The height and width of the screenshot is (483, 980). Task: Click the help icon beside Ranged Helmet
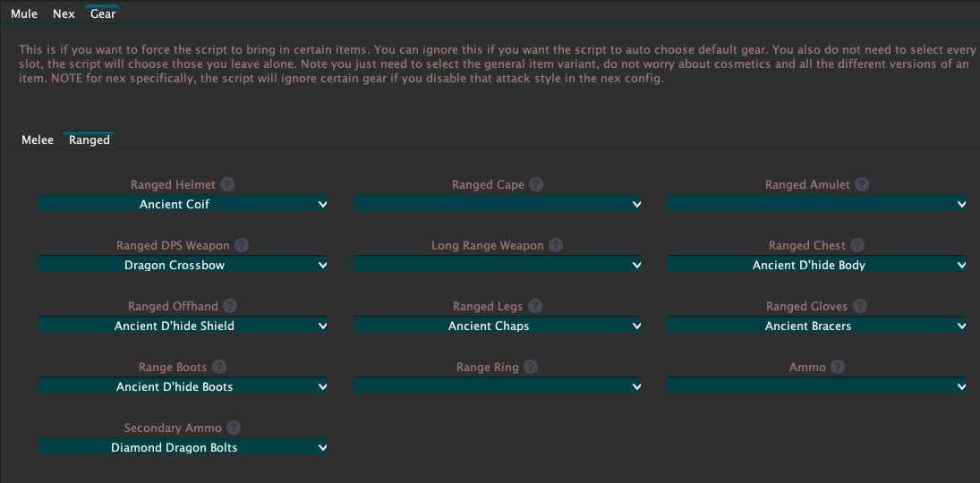pos(227,184)
